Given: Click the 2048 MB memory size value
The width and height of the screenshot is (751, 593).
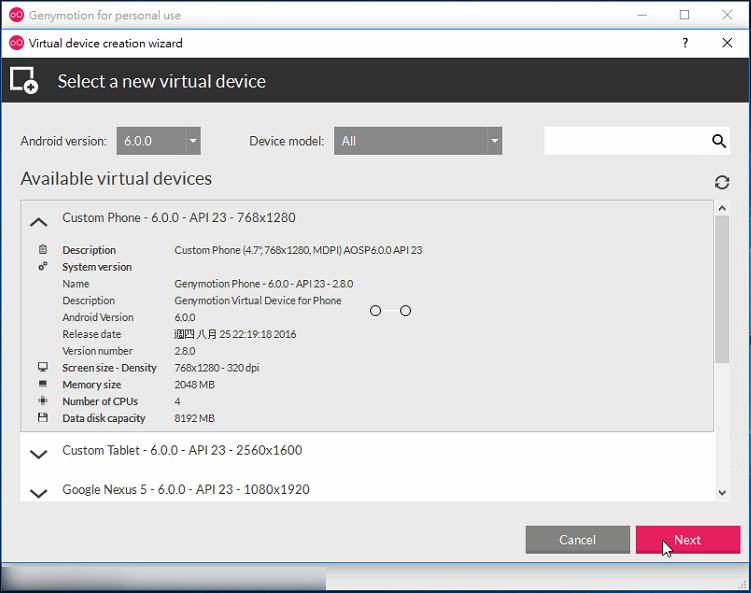Looking at the screenshot, I should 194,385.
